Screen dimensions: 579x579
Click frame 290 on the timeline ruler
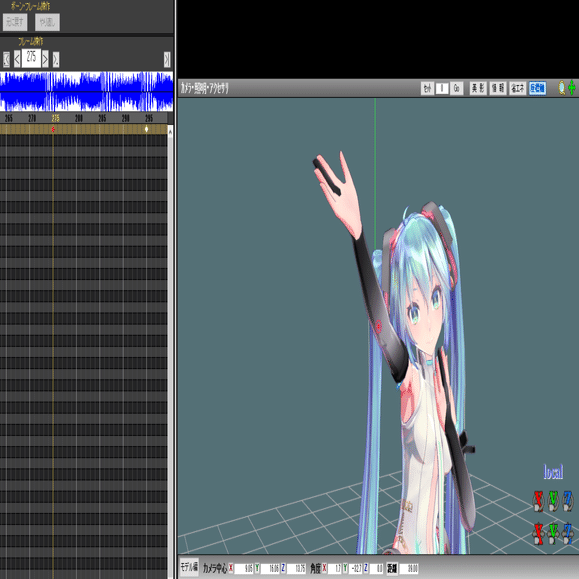pos(126,118)
